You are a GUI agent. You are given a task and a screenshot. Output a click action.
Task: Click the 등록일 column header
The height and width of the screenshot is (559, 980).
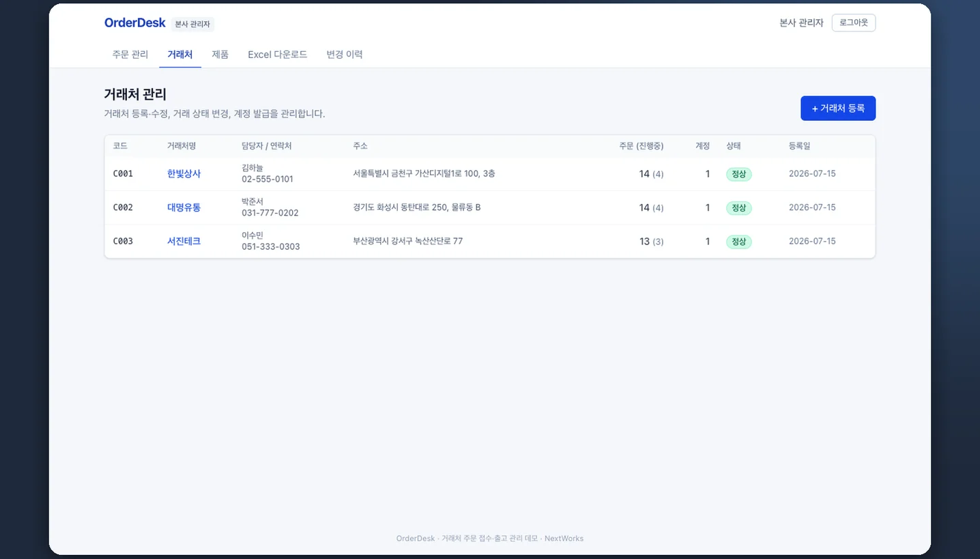point(800,146)
